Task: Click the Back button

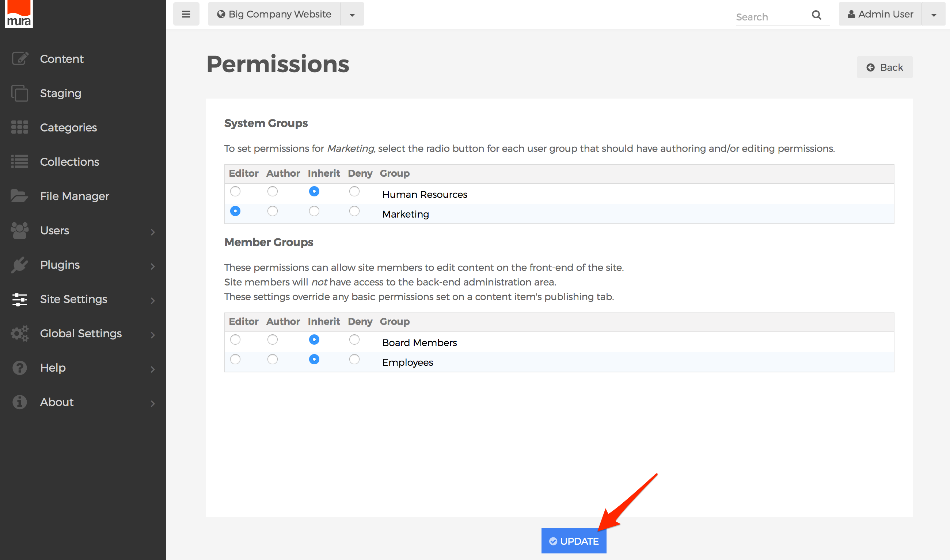Action: pyautogui.click(x=884, y=67)
